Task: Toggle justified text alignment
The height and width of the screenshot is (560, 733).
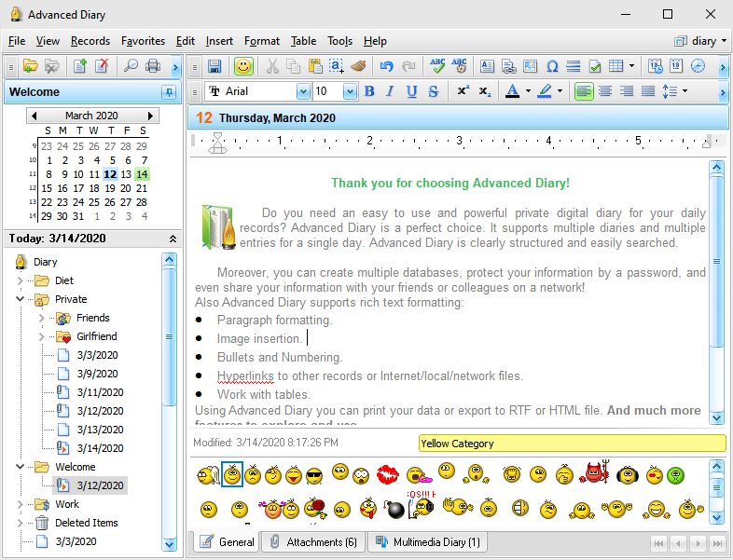Action: [x=648, y=91]
